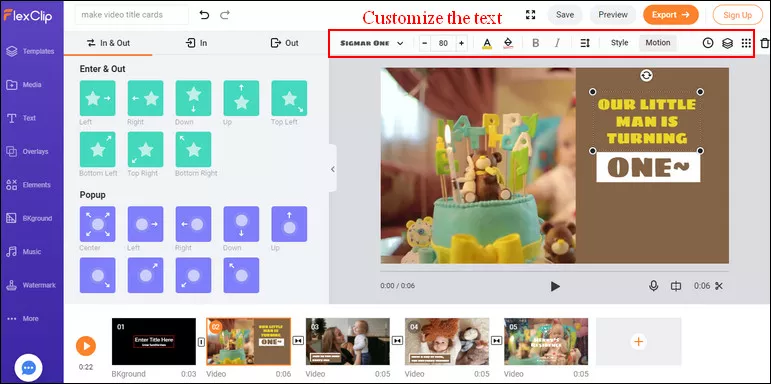The width and height of the screenshot is (771, 384).
Task: Open the text duration clock icon
Action: (x=708, y=43)
